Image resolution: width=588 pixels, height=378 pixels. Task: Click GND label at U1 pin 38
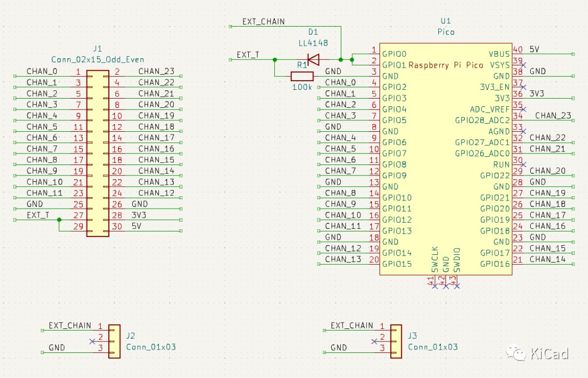coord(538,71)
